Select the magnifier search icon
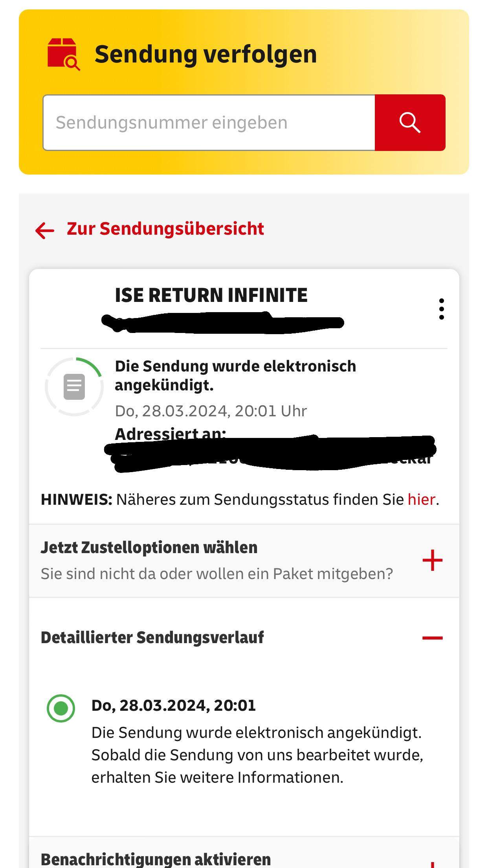 coord(410,122)
